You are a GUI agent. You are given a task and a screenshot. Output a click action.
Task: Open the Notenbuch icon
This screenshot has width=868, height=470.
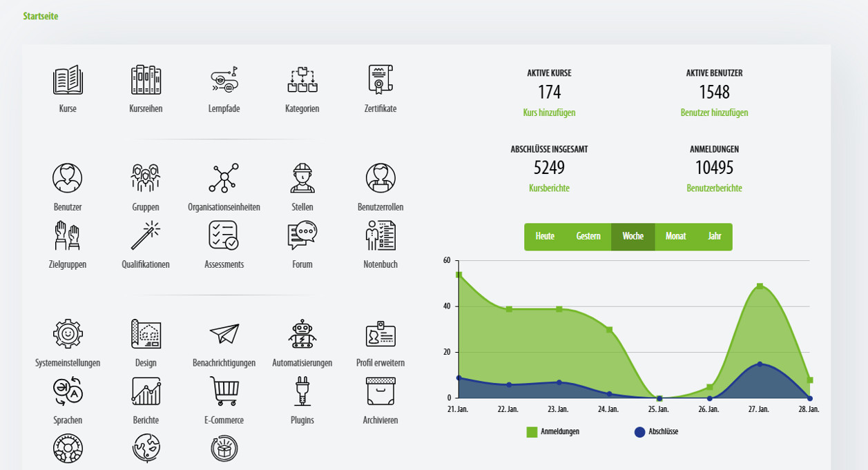pos(380,235)
